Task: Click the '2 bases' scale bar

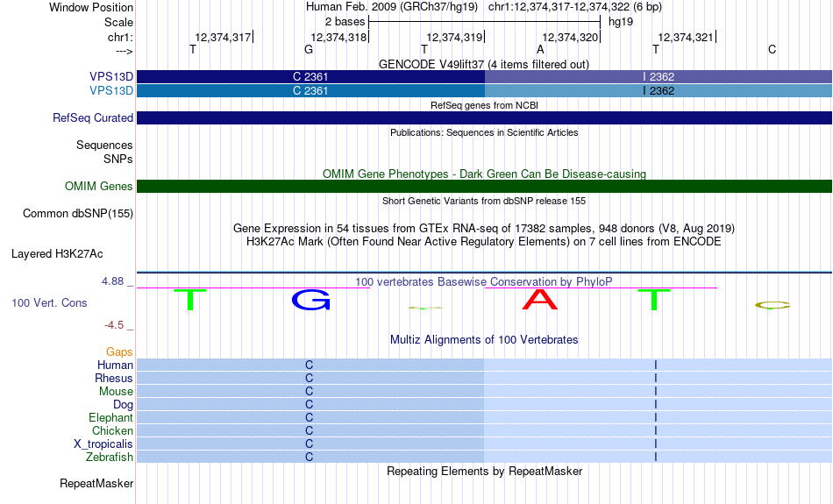Action: point(485,22)
